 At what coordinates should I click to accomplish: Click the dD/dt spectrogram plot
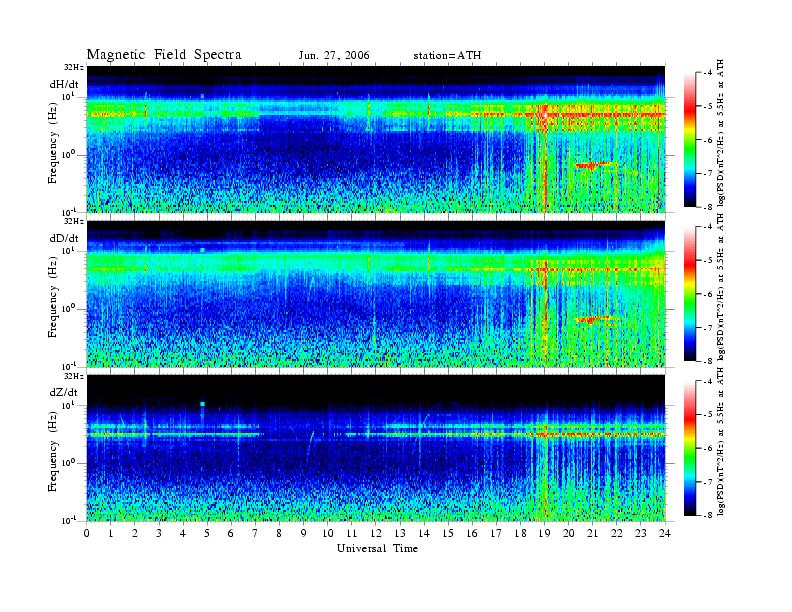click(376, 293)
